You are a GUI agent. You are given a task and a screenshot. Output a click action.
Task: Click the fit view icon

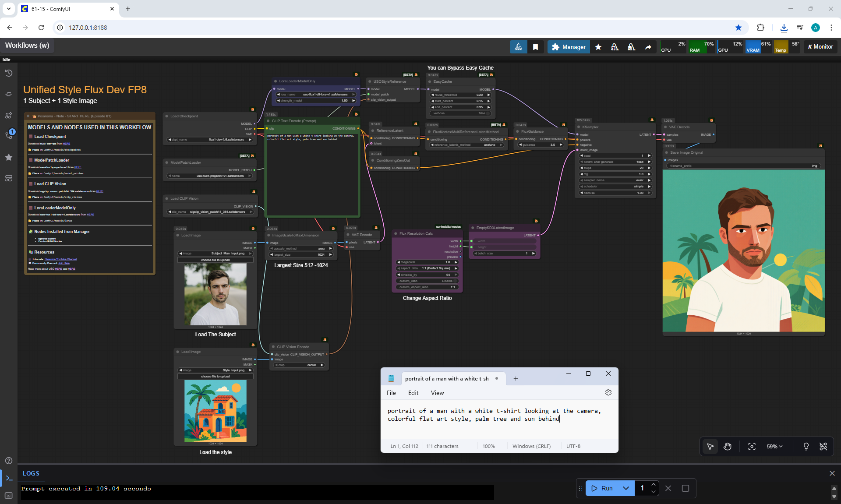click(x=752, y=446)
